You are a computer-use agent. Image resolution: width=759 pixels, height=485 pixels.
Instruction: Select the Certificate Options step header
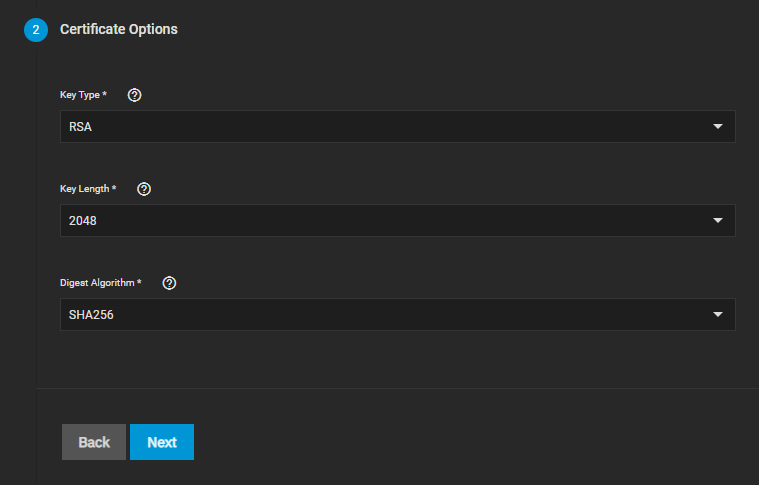point(119,30)
